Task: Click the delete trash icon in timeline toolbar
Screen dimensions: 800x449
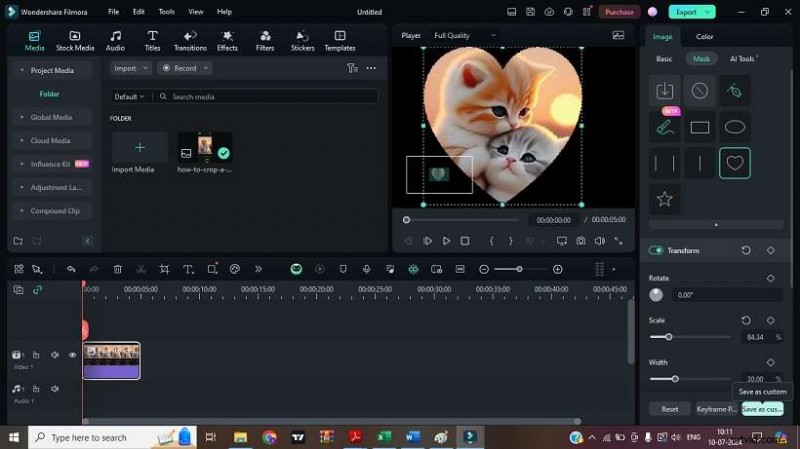Action: point(117,269)
